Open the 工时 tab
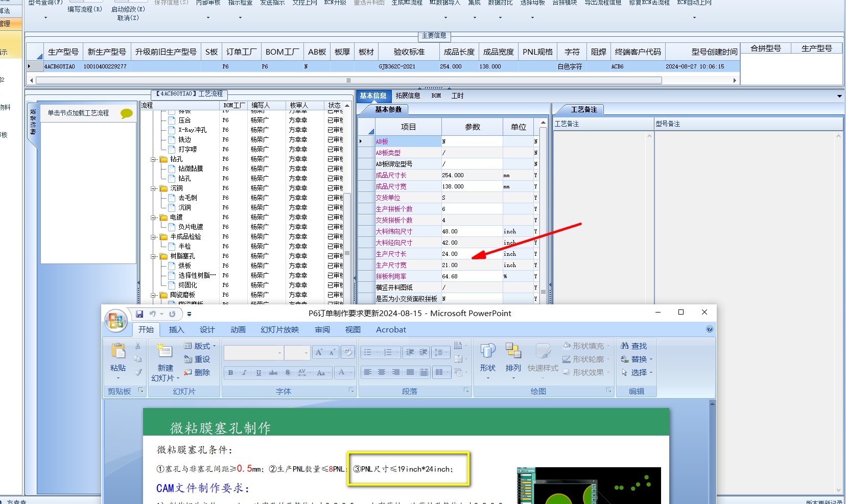Viewport: 846px width, 504px height. point(457,95)
